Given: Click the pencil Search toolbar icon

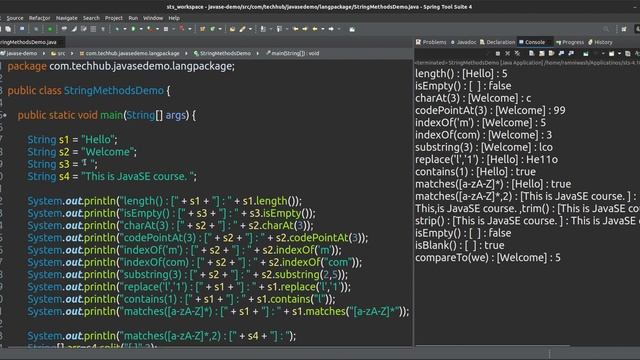Looking at the screenshot, I should (242, 29).
